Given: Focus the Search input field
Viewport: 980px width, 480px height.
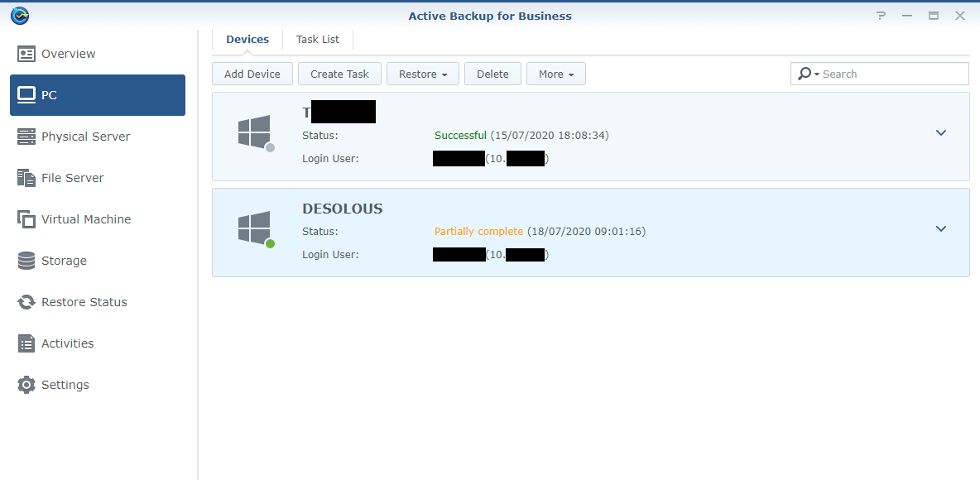Looking at the screenshot, I should [x=880, y=74].
